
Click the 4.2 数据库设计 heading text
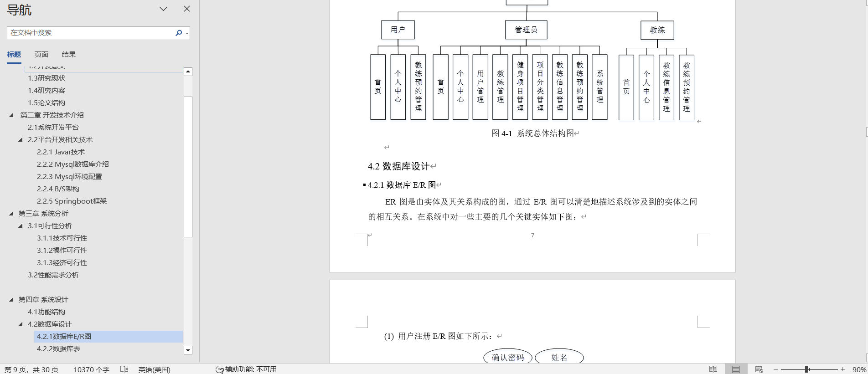click(398, 166)
